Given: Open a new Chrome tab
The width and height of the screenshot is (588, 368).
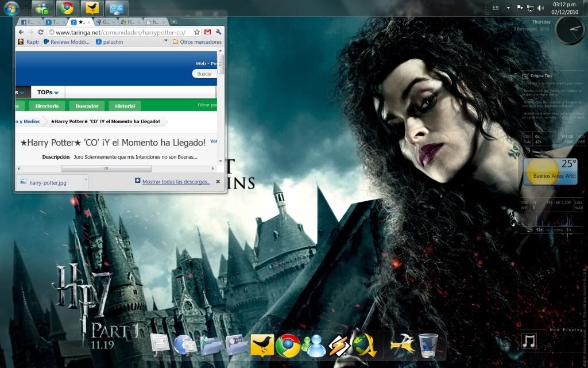Looking at the screenshot, I should [x=173, y=22].
